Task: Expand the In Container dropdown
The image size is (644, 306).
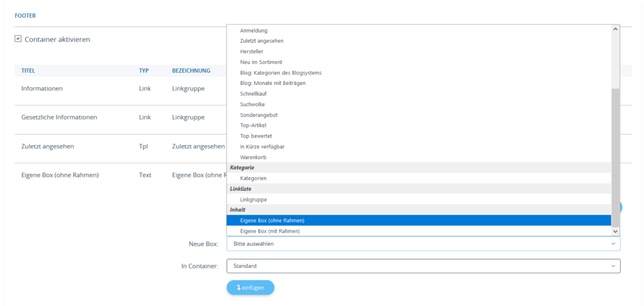Action: pos(423,266)
